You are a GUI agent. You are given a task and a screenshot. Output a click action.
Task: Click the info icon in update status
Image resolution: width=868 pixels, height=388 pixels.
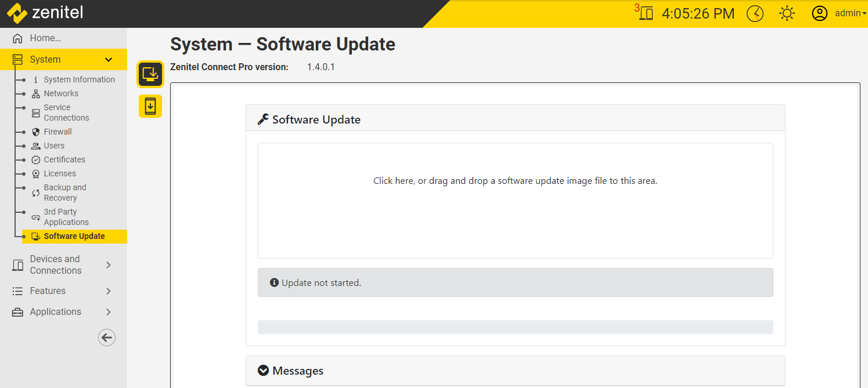coord(274,282)
